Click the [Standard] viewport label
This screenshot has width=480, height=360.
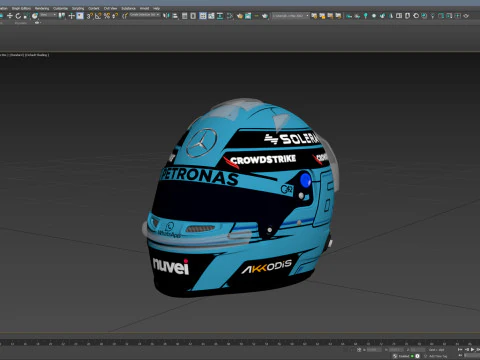point(16,55)
